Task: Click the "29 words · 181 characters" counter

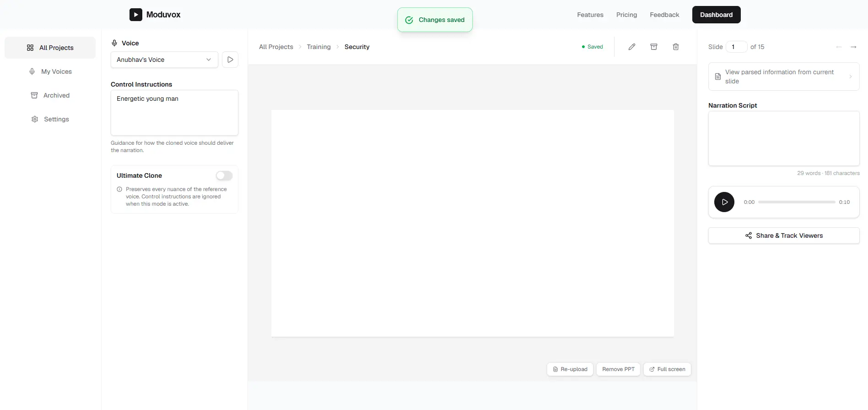Action: tap(828, 173)
